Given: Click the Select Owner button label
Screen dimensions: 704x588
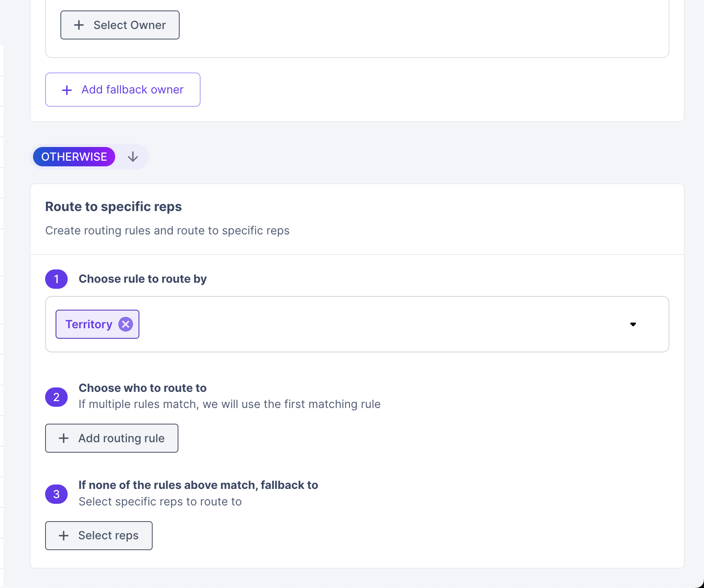Looking at the screenshot, I should tap(130, 25).
